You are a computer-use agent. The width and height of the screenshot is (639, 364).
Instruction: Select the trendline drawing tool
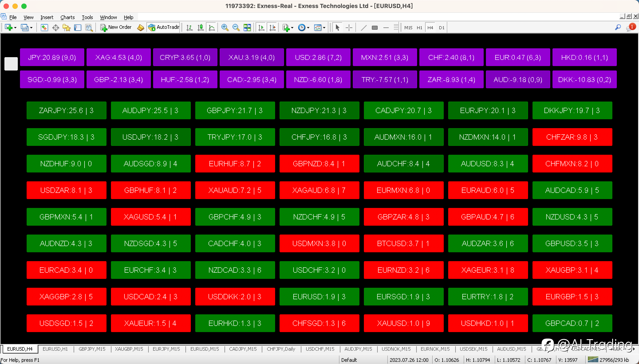364,27
